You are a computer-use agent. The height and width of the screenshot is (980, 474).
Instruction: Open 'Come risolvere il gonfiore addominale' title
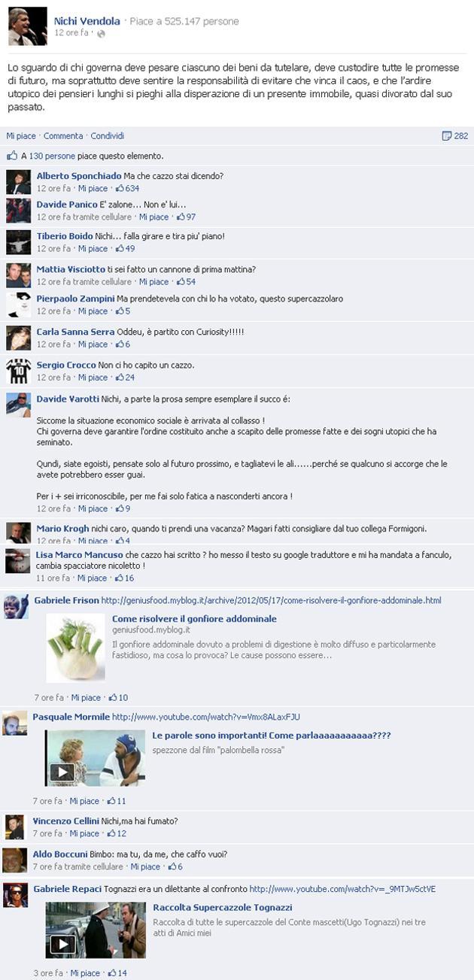tap(194, 619)
